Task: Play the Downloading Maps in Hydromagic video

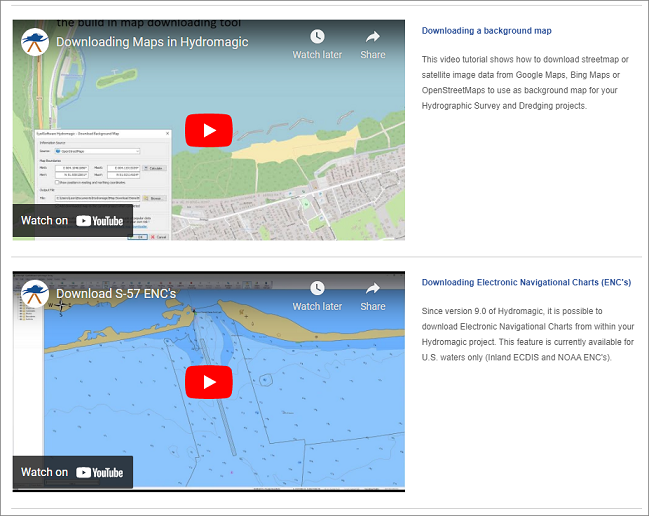Action: [209, 130]
